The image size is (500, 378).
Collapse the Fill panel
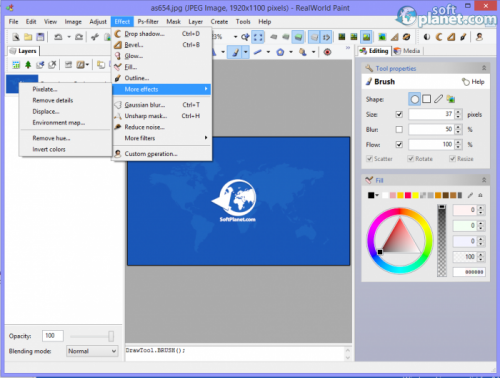coord(484,180)
